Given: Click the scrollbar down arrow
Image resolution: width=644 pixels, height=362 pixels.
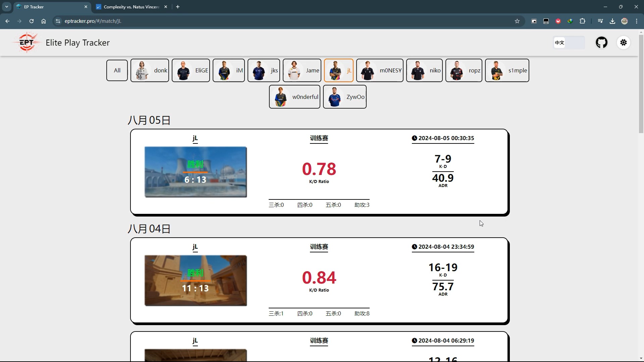Looking at the screenshot, I should pos(641,359).
